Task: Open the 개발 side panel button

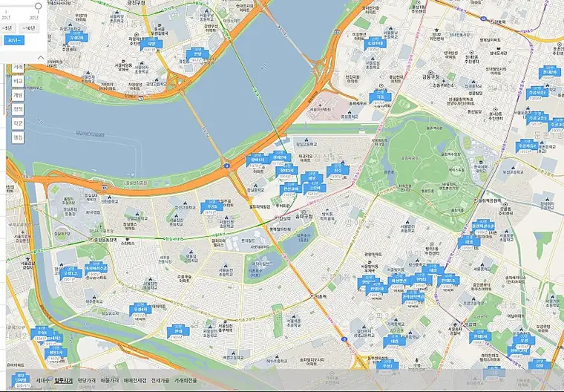Action: (x=18, y=95)
